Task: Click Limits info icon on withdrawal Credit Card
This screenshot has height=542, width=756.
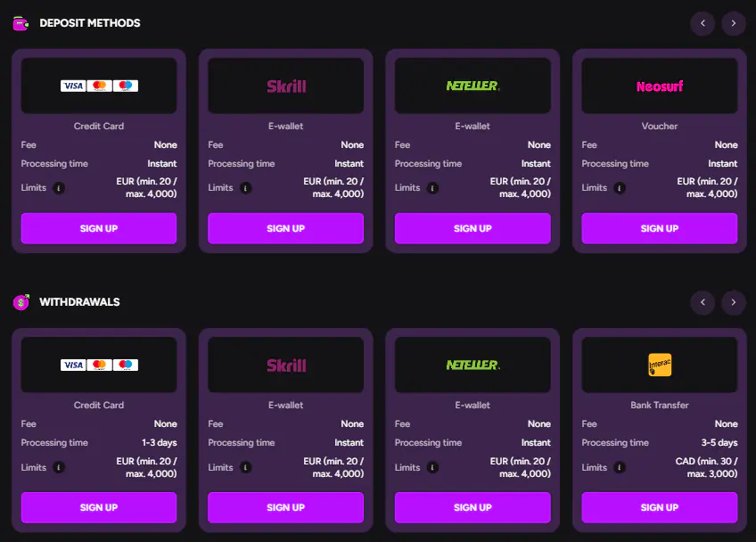Action: tap(59, 467)
